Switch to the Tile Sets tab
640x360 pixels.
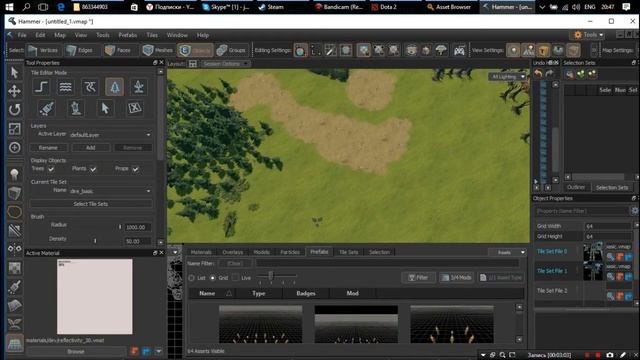(x=349, y=252)
